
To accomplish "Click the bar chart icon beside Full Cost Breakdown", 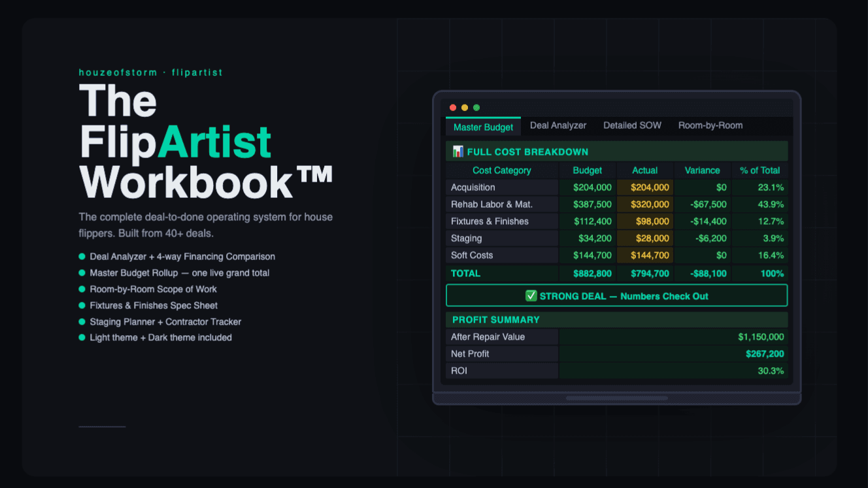I will coord(458,152).
